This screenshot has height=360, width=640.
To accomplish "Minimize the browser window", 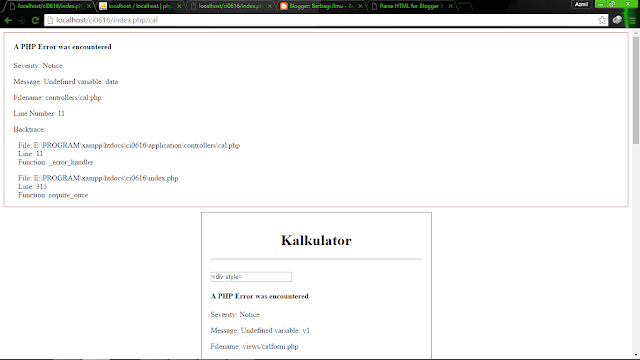I will click(x=601, y=4).
